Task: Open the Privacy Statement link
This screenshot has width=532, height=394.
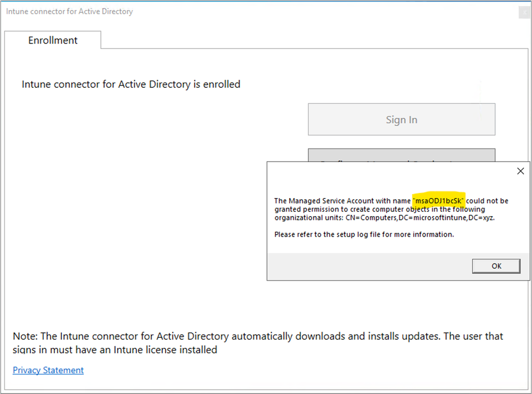Action: click(48, 370)
